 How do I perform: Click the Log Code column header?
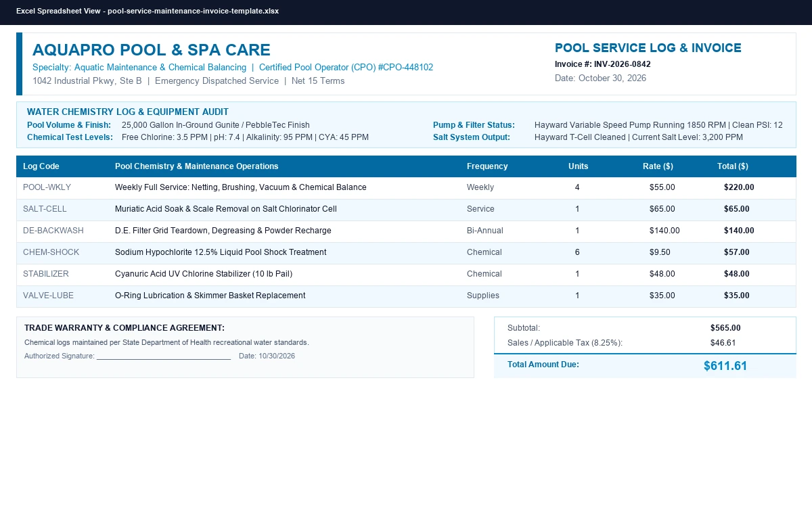41,166
